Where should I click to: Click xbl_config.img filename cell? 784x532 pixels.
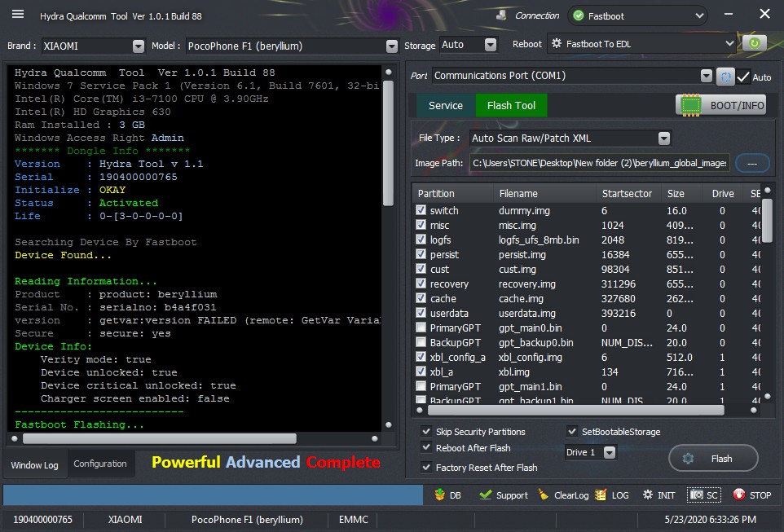coord(530,357)
